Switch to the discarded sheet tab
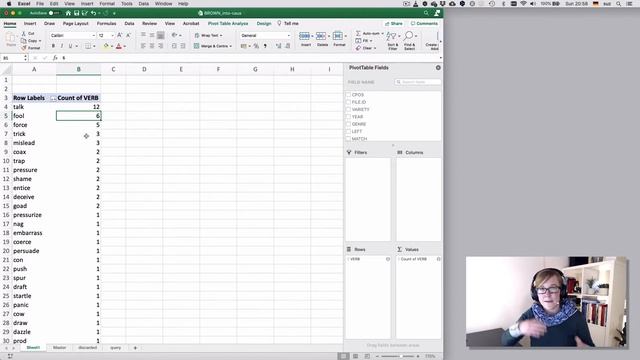 coord(87,348)
